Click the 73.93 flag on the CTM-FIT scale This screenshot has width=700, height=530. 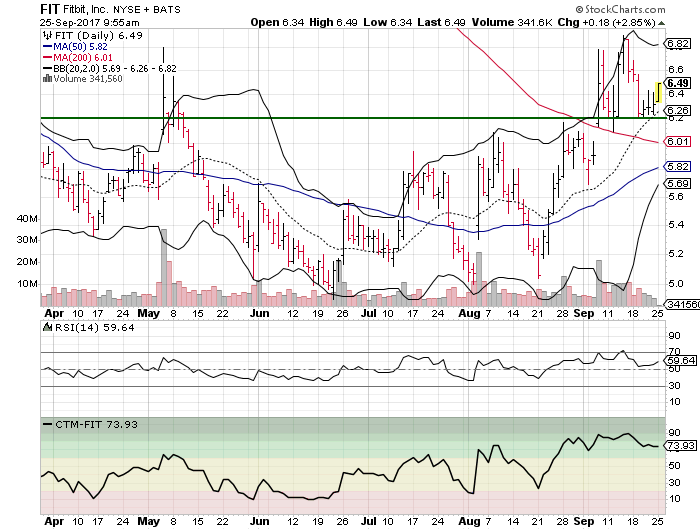pyautogui.click(x=680, y=446)
